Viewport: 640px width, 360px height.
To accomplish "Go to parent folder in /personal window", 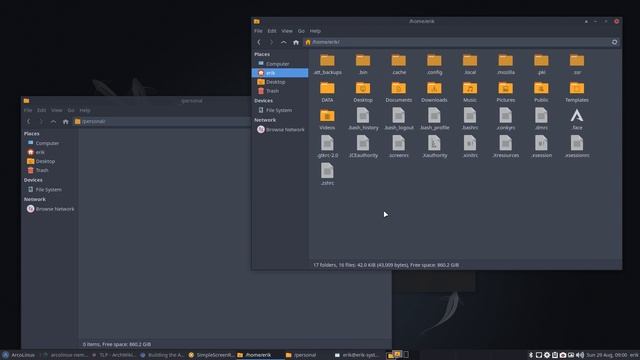I will 53,122.
